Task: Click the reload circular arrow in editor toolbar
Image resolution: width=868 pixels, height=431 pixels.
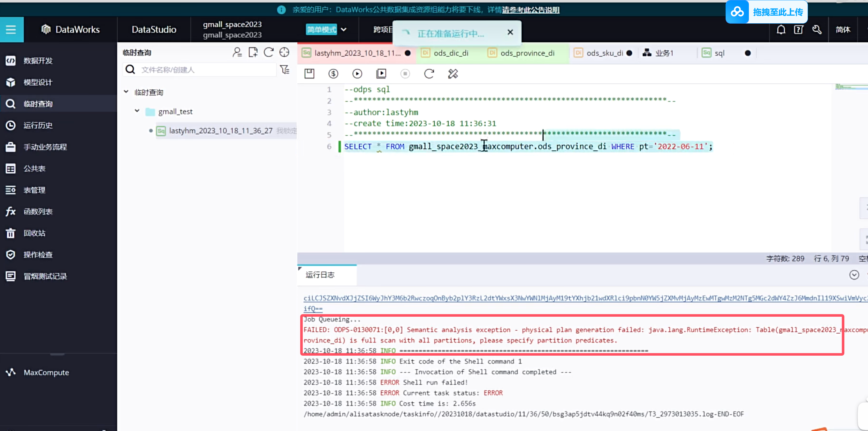Action: point(429,73)
